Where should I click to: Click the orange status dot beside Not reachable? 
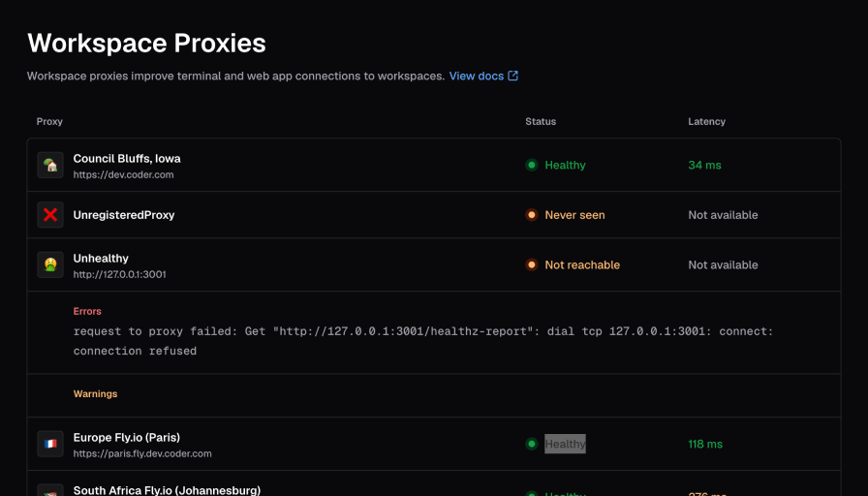pyautogui.click(x=532, y=264)
